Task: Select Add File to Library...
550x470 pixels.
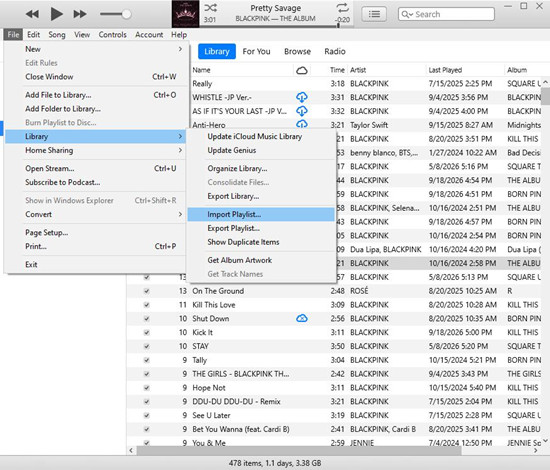Action: tap(95, 95)
